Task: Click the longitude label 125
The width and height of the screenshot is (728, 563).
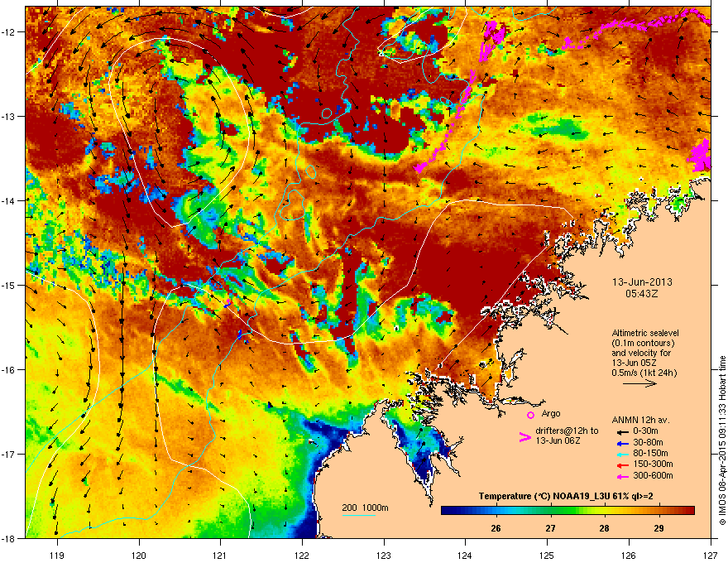Action: pyautogui.click(x=547, y=555)
